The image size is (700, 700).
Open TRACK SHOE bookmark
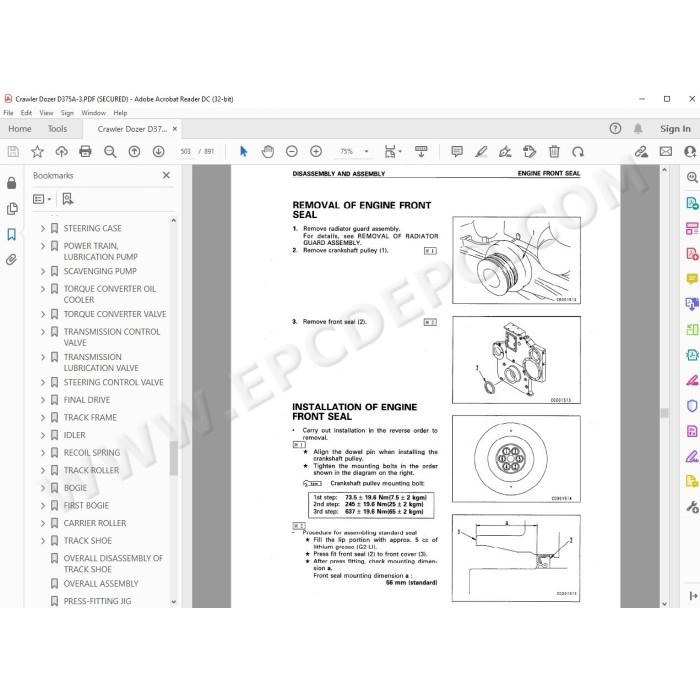coord(88,541)
